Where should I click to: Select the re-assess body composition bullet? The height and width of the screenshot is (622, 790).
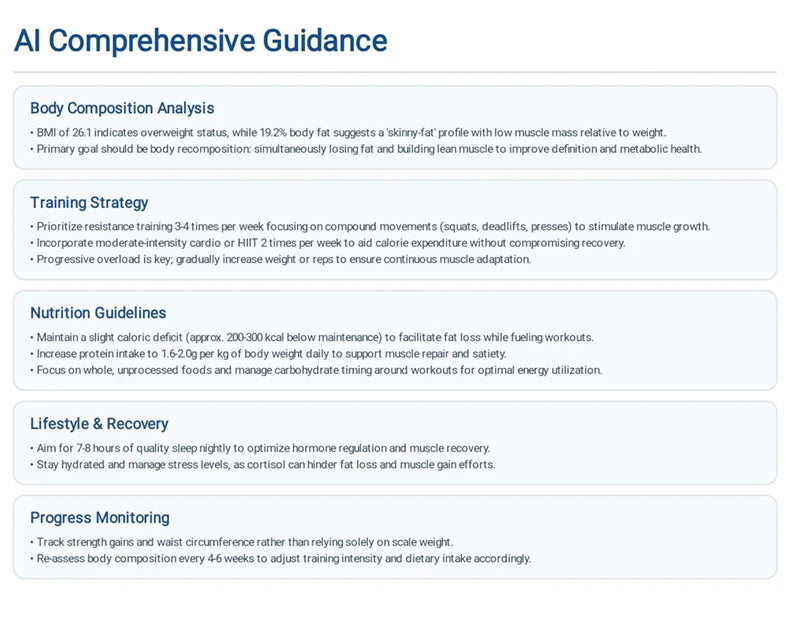(280, 559)
